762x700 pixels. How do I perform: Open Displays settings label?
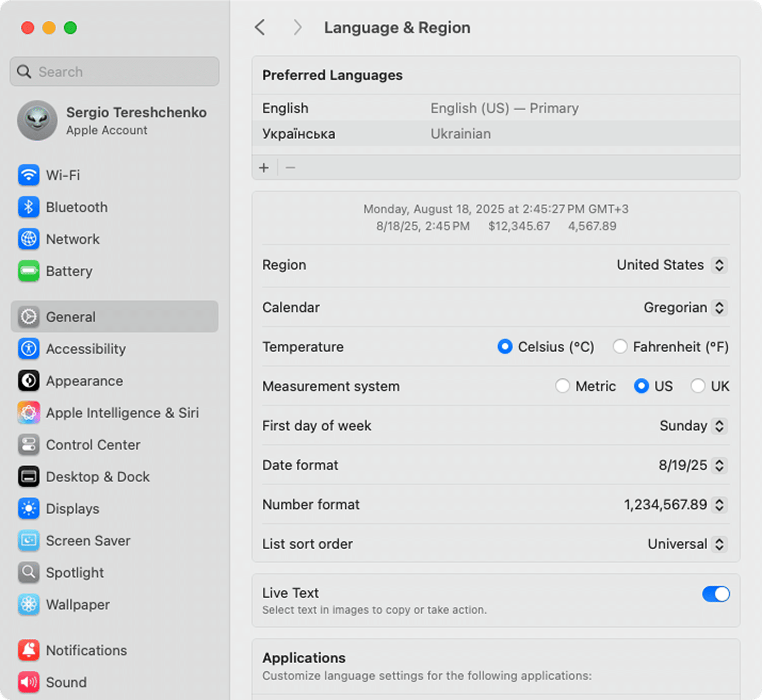click(x=72, y=509)
